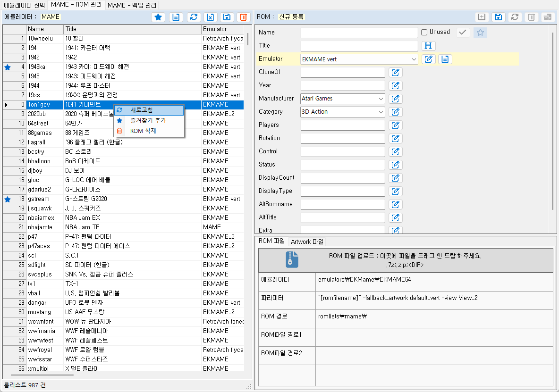Sort list by the Emulator column header

click(x=222, y=29)
